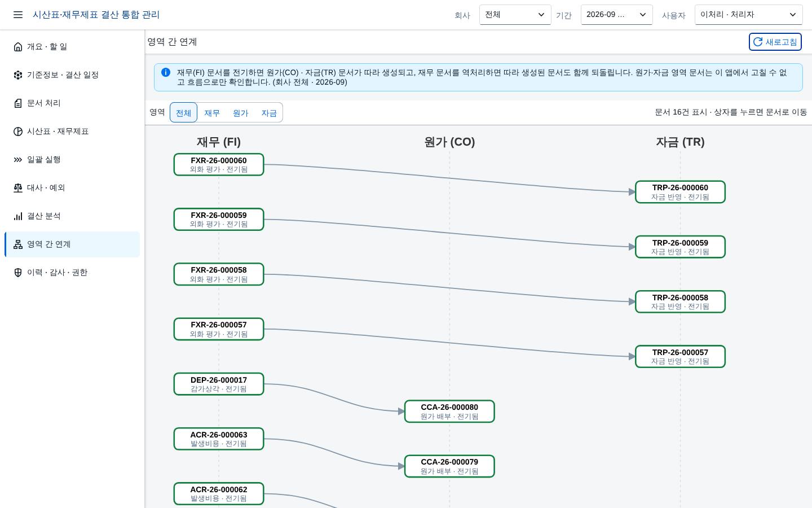Select document node FXR-26-000057
Image resolution: width=812 pixels, height=508 pixels.
[219, 329]
